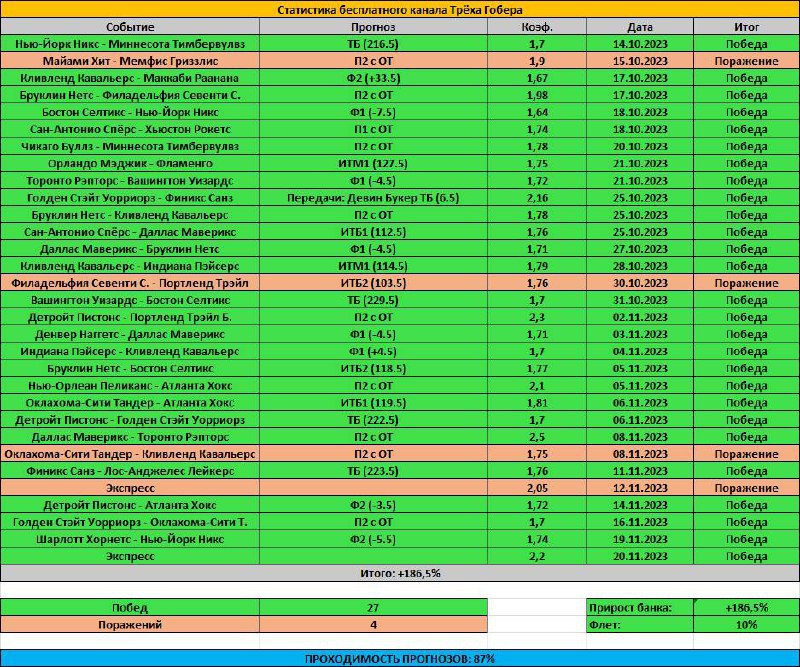Click the forecast cell "ТБ (216.5)"
Viewport: 800px width, 667px height.
point(373,44)
